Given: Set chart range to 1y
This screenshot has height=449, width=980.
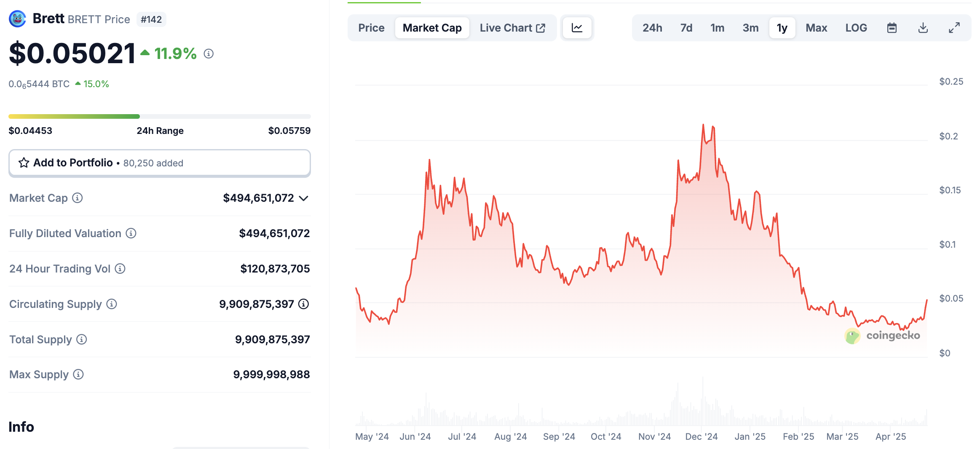Looking at the screenshot, I should [x=782, y=28].
